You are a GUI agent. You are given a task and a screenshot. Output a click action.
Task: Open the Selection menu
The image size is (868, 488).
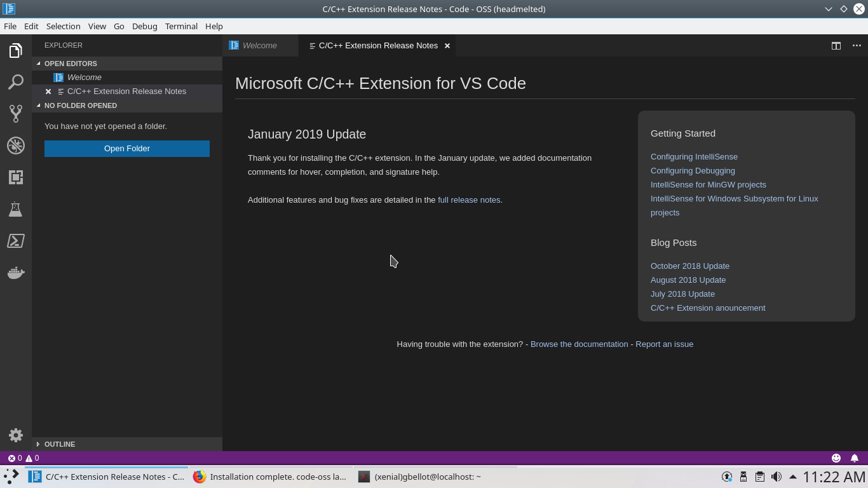tap(64, 26)
